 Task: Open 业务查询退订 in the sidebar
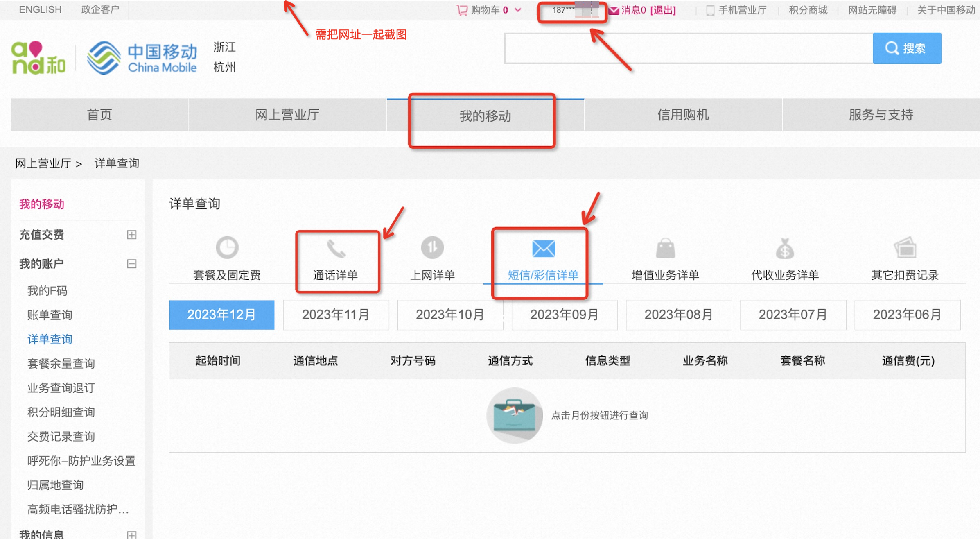pyautogui.click(x=61, y=387)
